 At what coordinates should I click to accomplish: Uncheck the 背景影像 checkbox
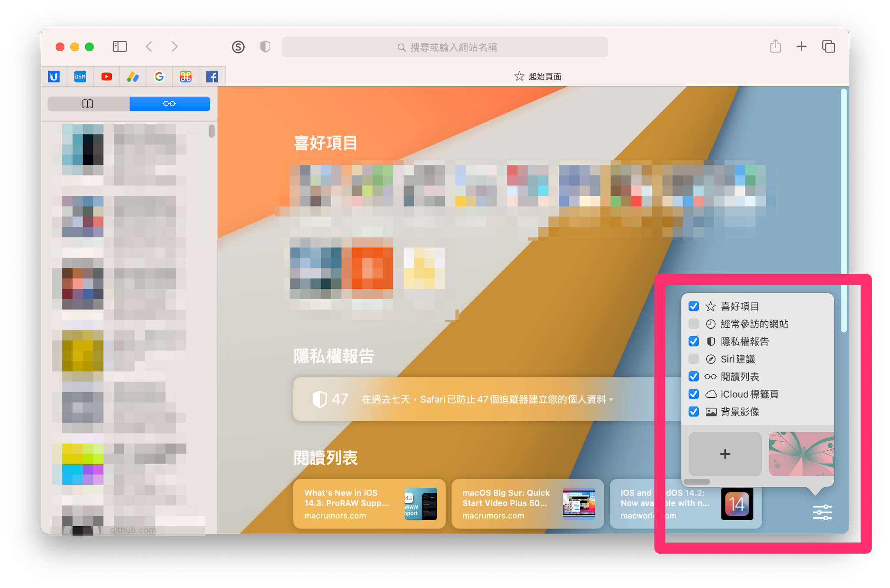694,412
